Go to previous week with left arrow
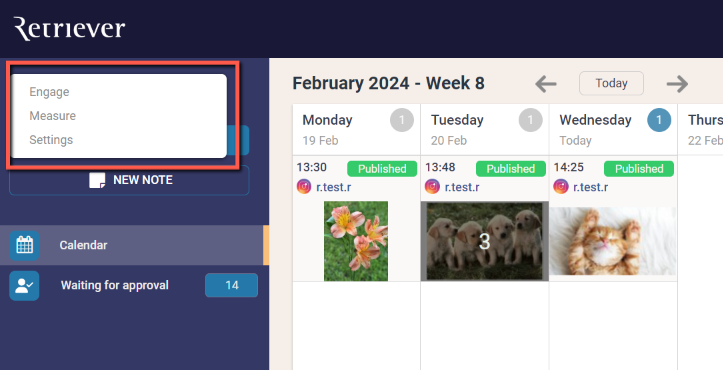The width and height of the screenshot is (723, 370). pos(546,84)
